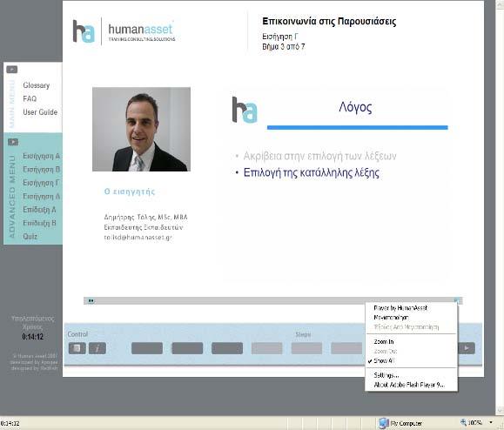The height and width of the screenshot is (430, 504).
Task: Start the Quiz
Action: [30, 237]
